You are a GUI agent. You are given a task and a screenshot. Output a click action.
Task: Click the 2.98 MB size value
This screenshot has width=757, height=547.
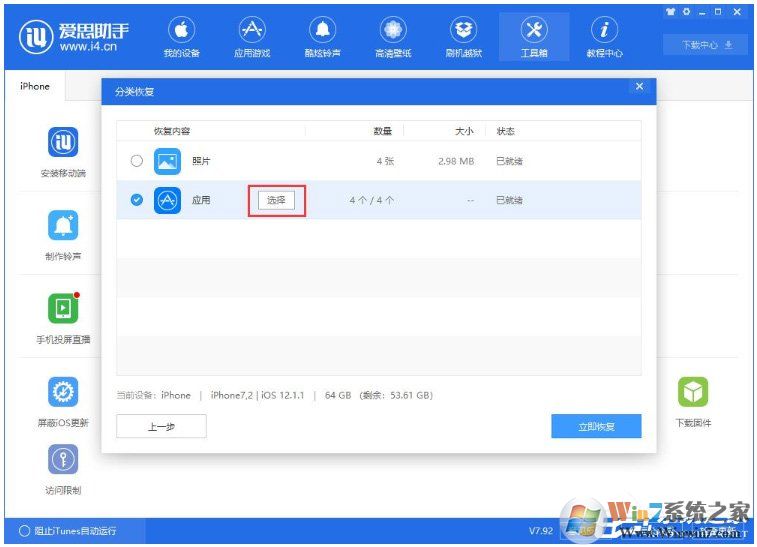coord(456,161)
